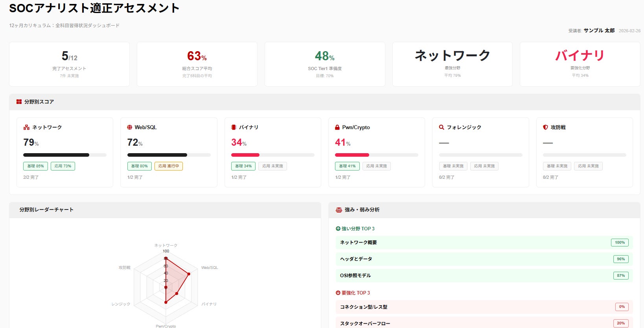Click the grid icon beside 分野別スコア

[19, 102]
